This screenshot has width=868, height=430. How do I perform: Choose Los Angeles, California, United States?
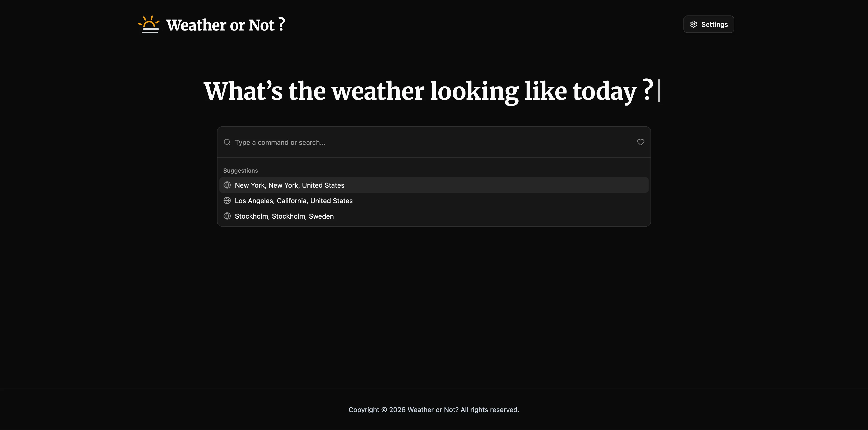[x=294, y=201]
